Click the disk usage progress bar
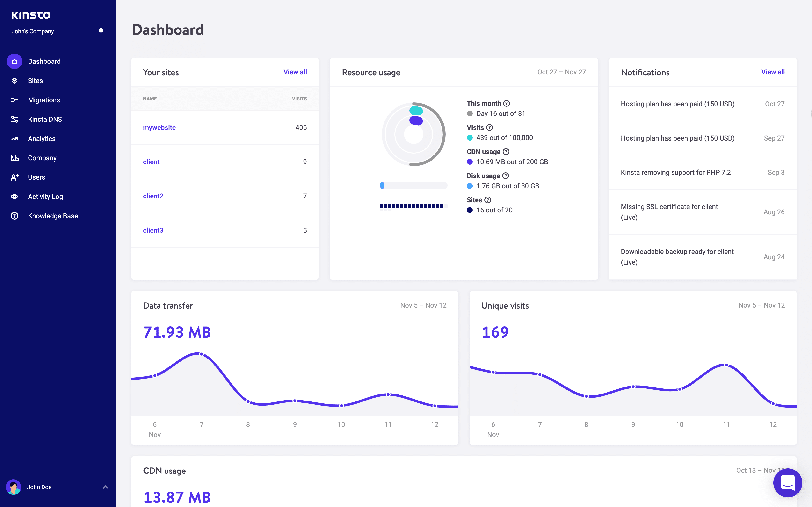 pos(413,185)
